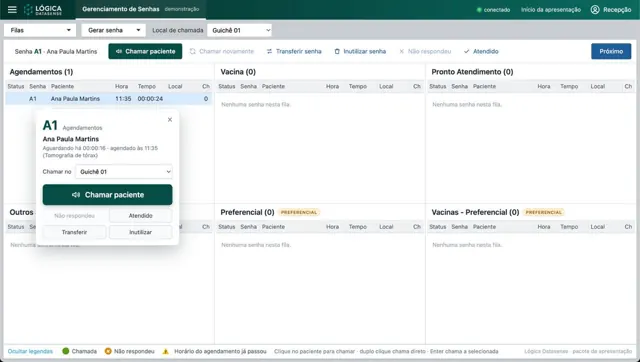Click large Chamar paciente button in popup

point(107,195)
